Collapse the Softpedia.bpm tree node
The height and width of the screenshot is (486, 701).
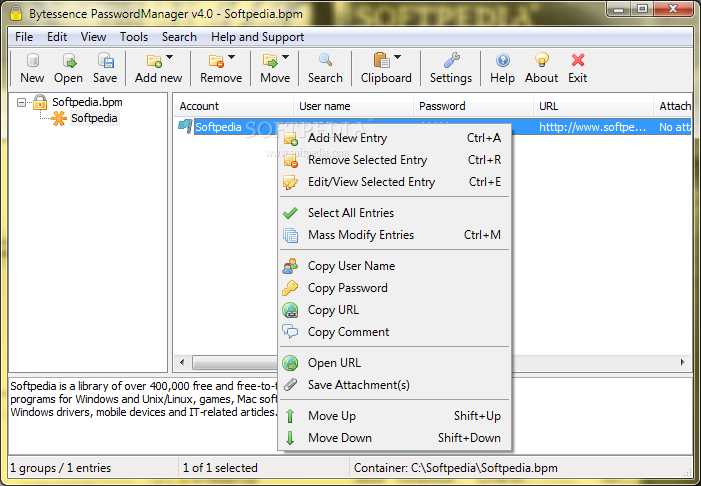click(21, 102)
